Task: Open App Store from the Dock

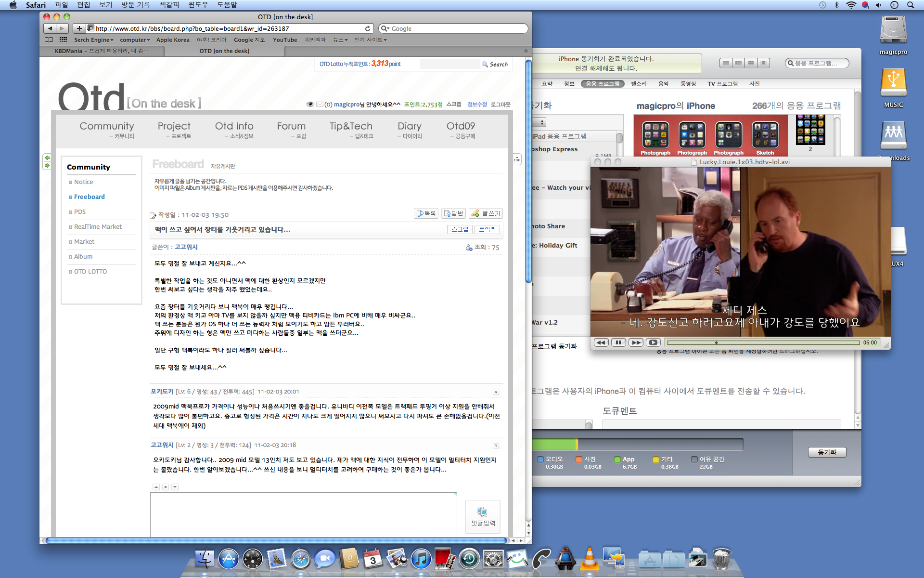Action: point(229,559)
